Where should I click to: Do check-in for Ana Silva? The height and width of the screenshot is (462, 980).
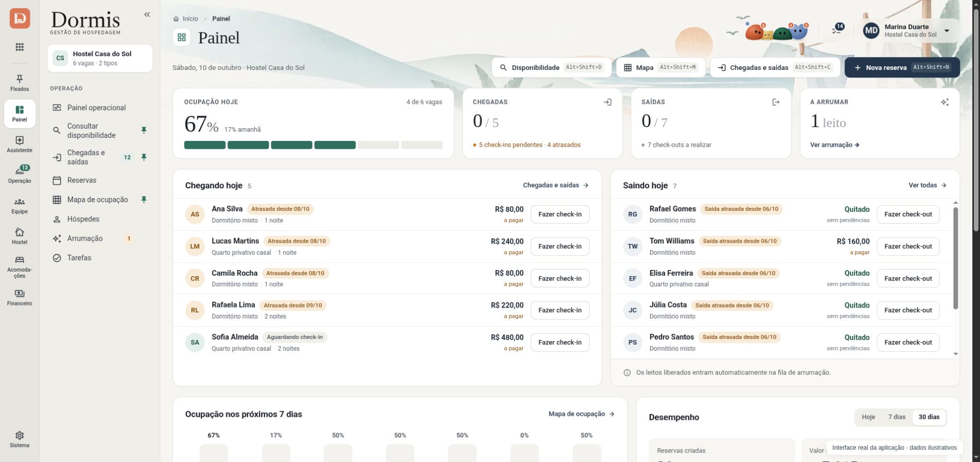[x=560, y=215]
